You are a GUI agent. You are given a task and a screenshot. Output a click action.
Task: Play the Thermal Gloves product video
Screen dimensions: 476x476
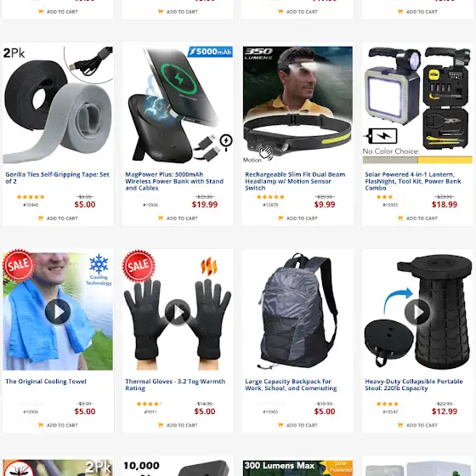point(178,311)
